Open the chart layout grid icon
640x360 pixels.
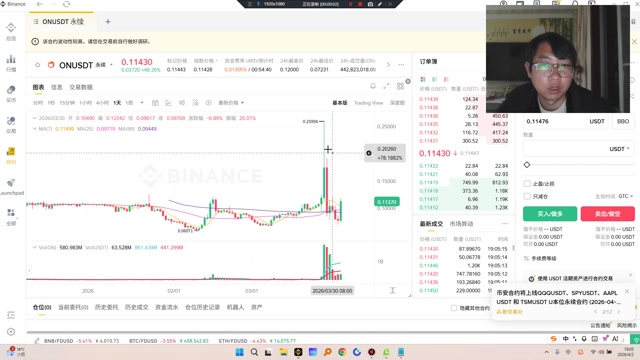point(400,86)
